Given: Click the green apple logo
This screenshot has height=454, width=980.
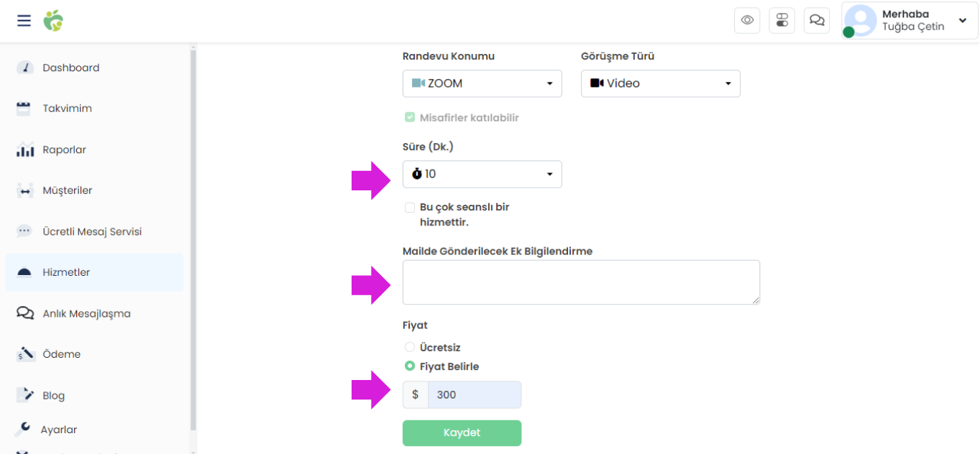Looking at the screenshot, I should point(53,20).
